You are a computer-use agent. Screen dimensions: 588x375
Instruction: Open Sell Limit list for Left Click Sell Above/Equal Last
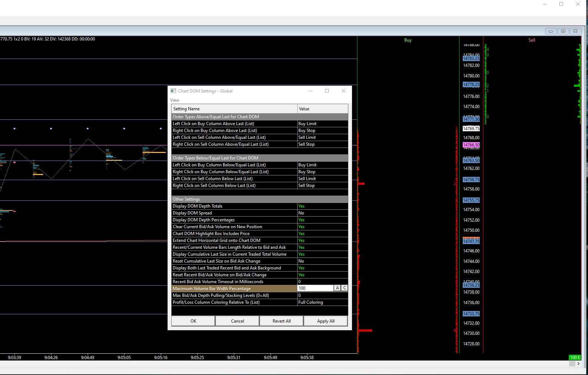(x=323, y=137)
